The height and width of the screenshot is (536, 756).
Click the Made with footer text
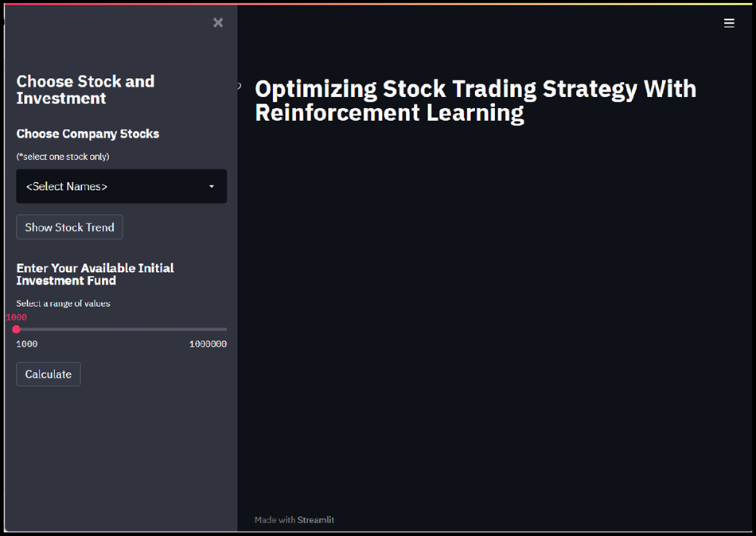tap(275, 520)
